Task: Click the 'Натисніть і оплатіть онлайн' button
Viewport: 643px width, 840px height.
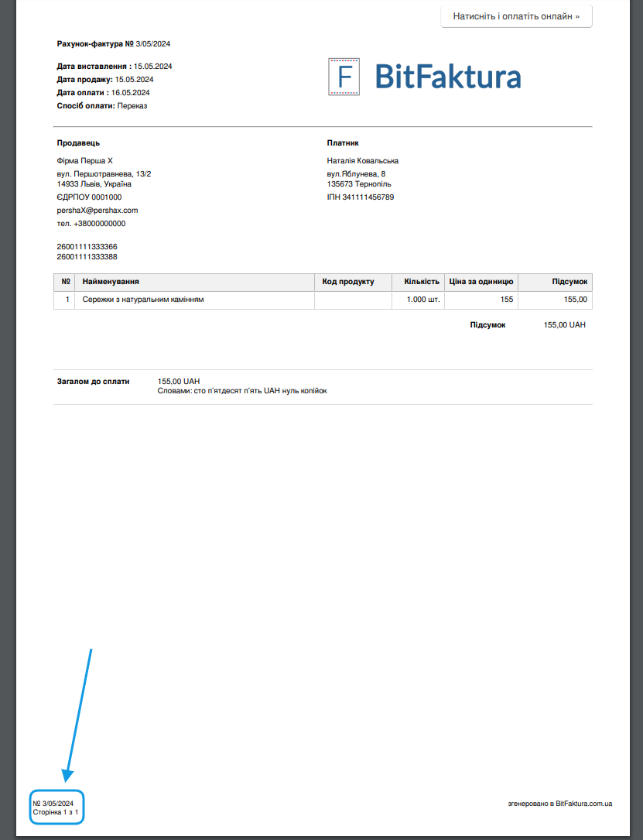Action: pyautogui.click(x=516, y=16)
